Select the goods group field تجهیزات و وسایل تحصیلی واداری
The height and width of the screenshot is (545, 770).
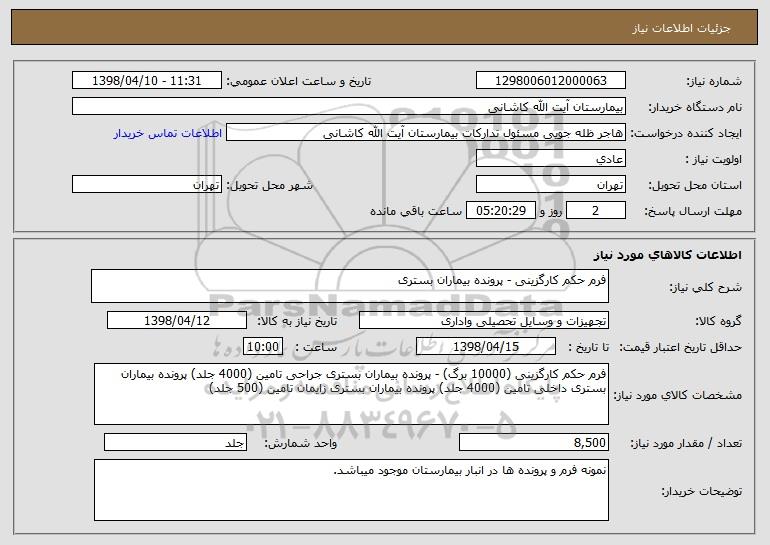[484, 321]
